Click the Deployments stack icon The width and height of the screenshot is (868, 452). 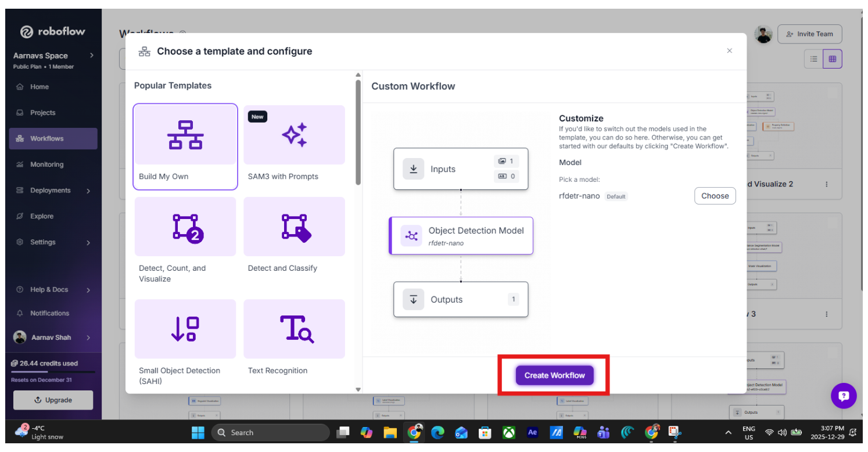pyautogui.click(x=20, y=191)
